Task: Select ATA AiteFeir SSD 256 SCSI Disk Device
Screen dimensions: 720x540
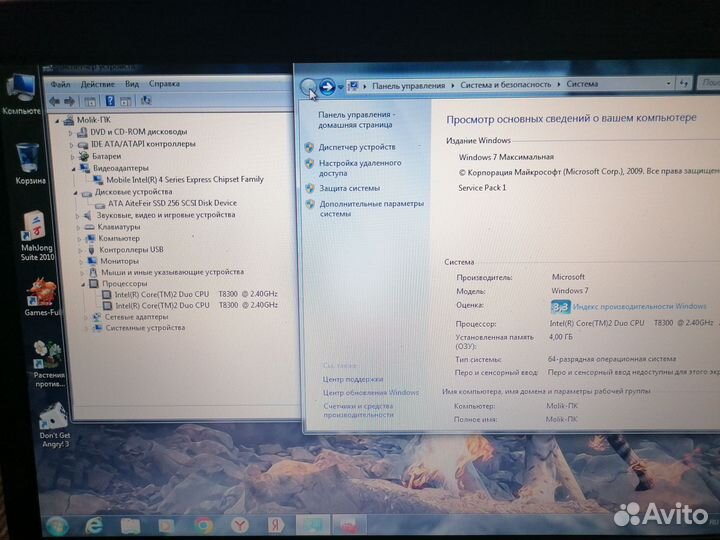Action: [x=172, y=203]
